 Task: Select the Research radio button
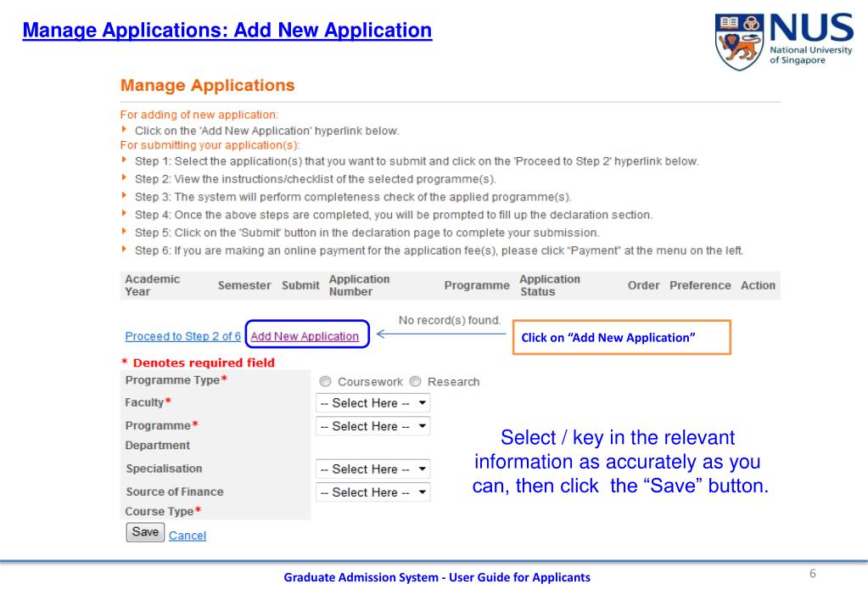(415, 382)
